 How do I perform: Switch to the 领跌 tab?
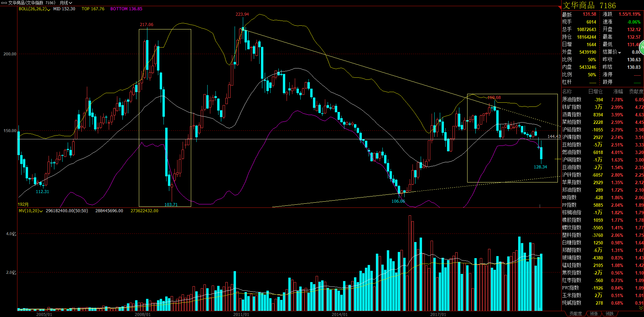point(609,314)
